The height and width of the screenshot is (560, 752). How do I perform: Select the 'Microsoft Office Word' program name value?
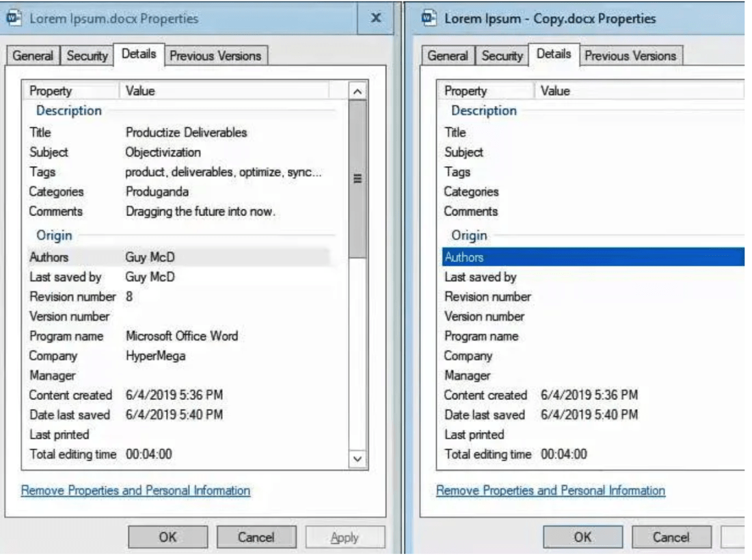(x=182, y=336)
